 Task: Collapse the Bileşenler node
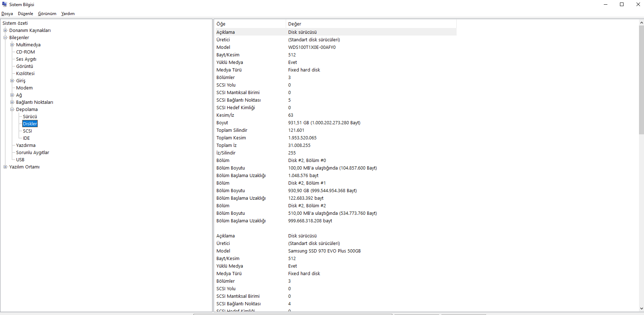(5, 38)
